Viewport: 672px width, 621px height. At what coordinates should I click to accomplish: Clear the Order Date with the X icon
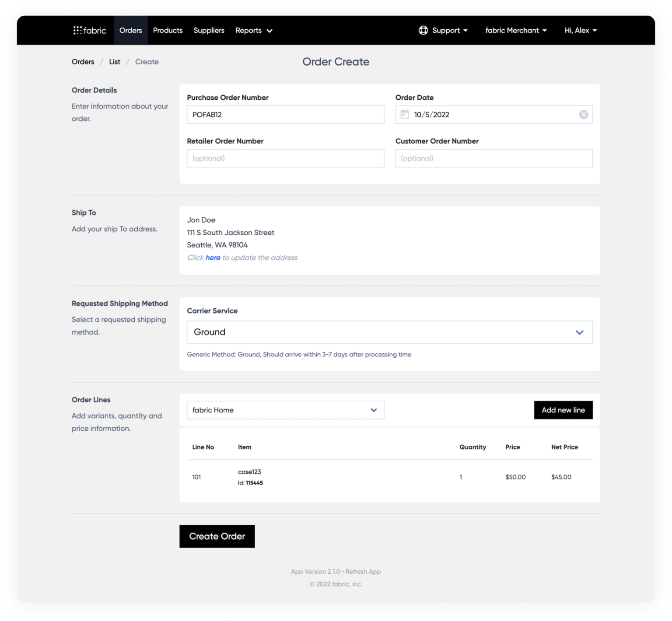click(x=583, y=114)
